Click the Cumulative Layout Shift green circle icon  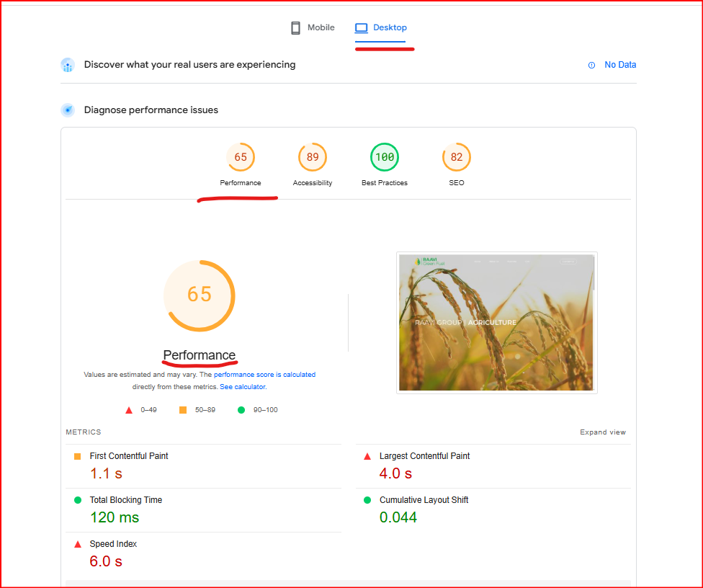point(367,500)
